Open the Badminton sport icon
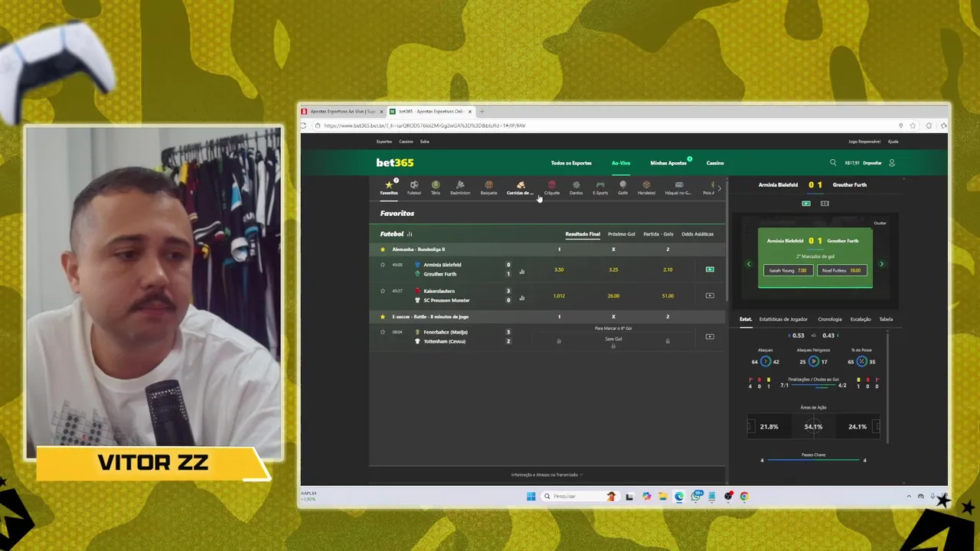 point(460,187)
